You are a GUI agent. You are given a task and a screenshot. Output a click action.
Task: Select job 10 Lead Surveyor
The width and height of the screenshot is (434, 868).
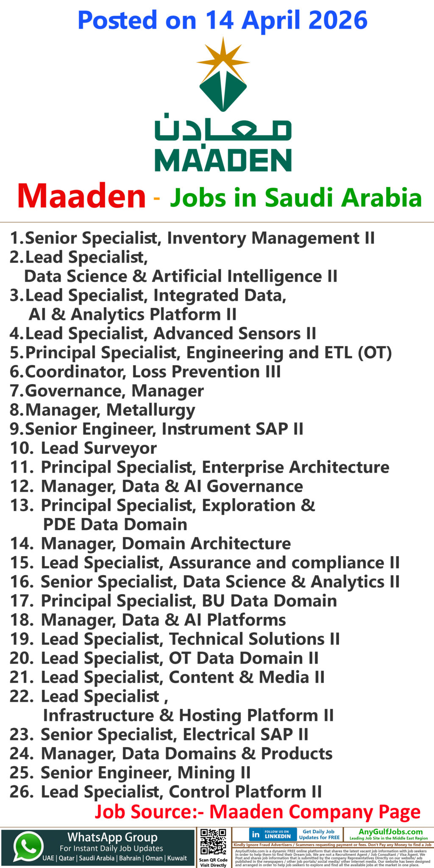[83, 448]
